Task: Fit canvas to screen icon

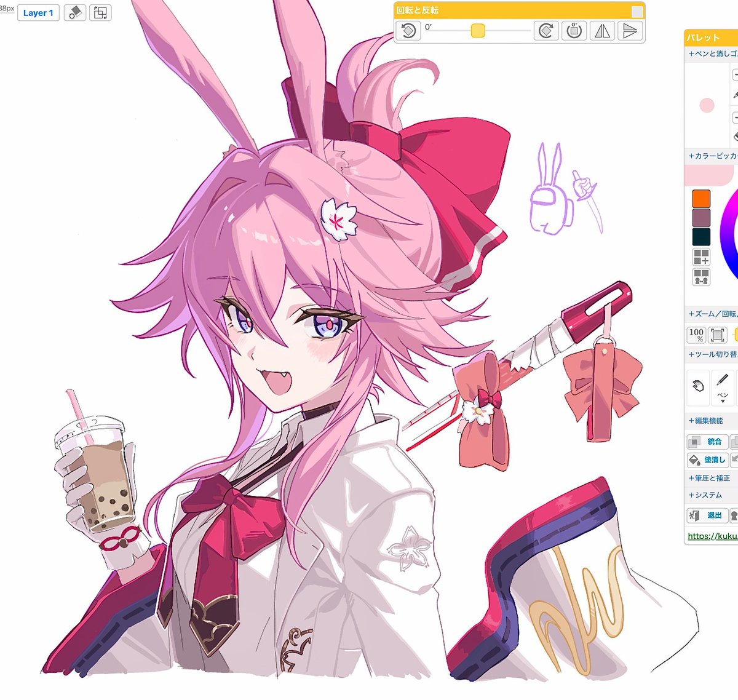Action: (x=717, y=335)
